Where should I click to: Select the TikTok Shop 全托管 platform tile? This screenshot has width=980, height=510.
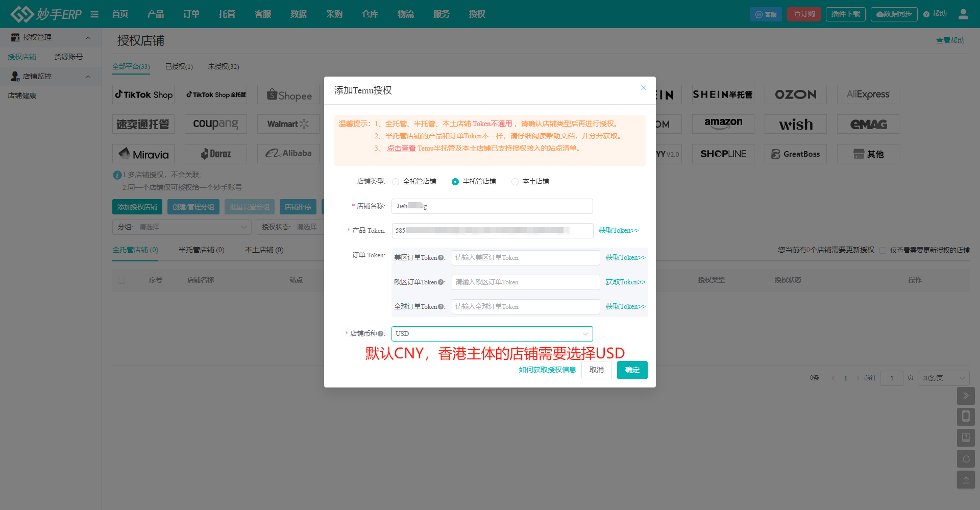pos(216,94)
